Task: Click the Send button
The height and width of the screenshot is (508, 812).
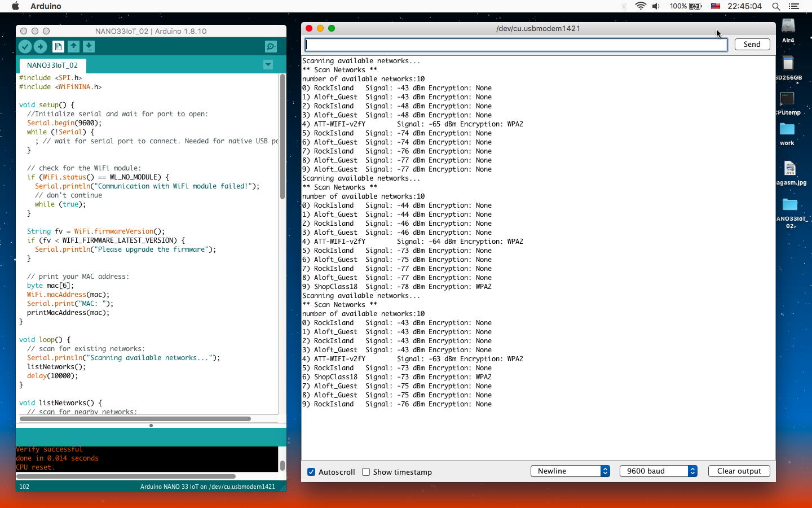Action: tap(752, 44)
